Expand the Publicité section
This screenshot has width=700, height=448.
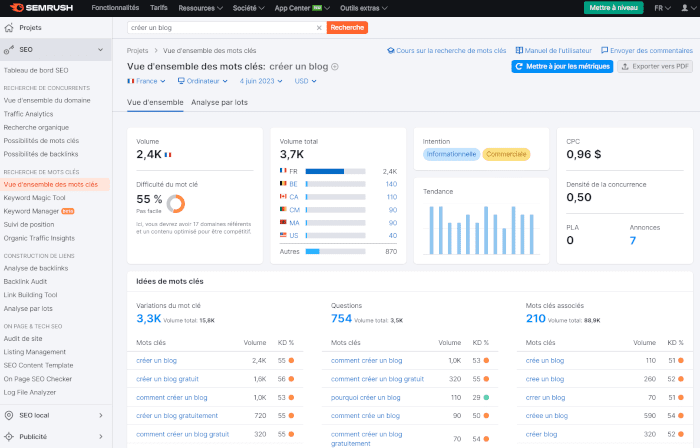coord(100,437)
